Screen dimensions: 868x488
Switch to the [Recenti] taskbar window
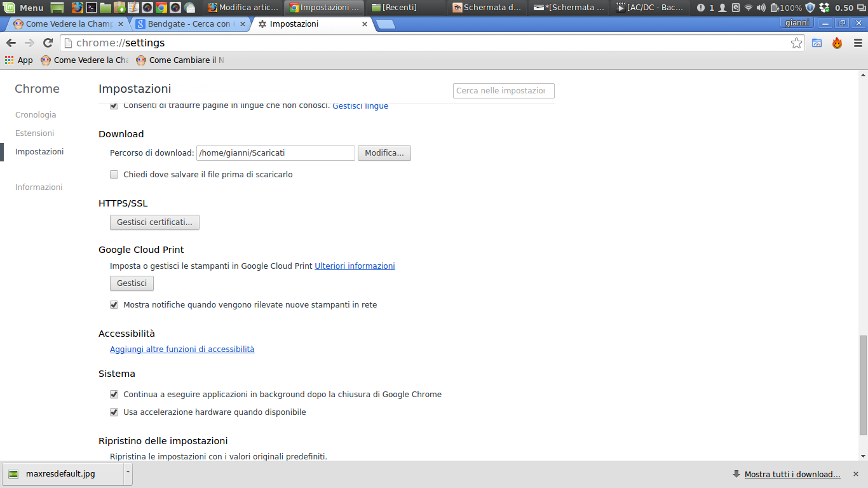[x=407, y=8]
